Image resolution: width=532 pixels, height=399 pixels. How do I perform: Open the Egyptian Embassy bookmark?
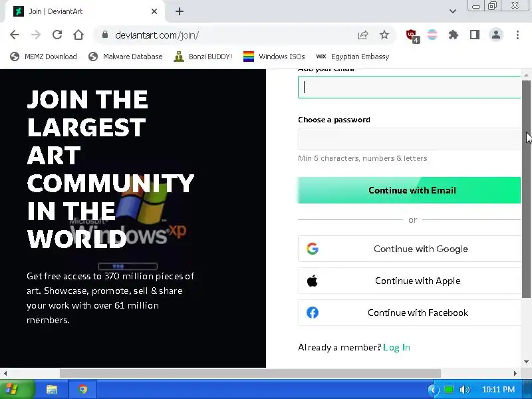[x=352, y=57]
